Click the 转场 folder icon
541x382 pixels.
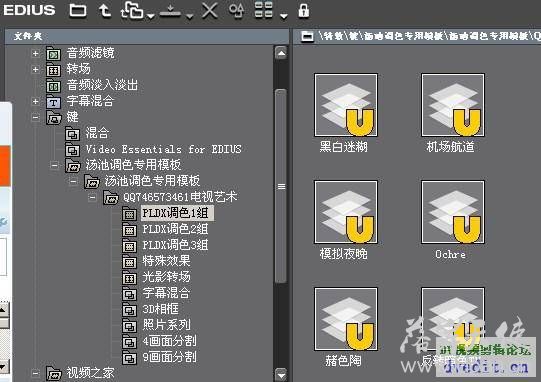(53, 70)
